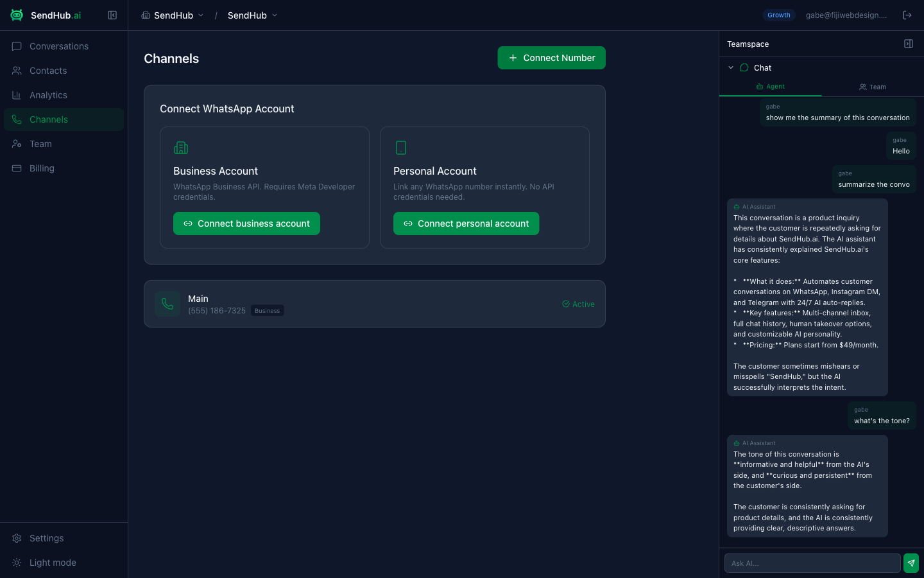Viewport: 924px width, 578px height.
Task: Click the Personal Account card title
Action: point(435,171)
